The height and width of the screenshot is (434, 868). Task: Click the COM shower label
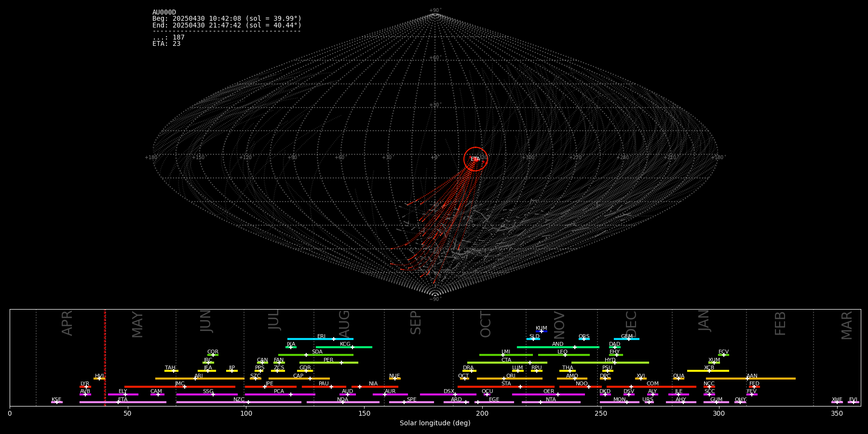tap(653, 384)
